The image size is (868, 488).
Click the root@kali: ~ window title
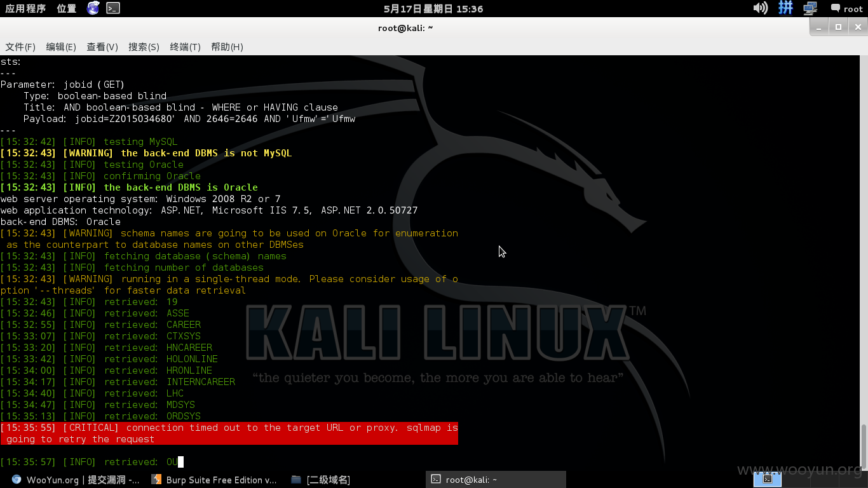(x=405, y=28)
